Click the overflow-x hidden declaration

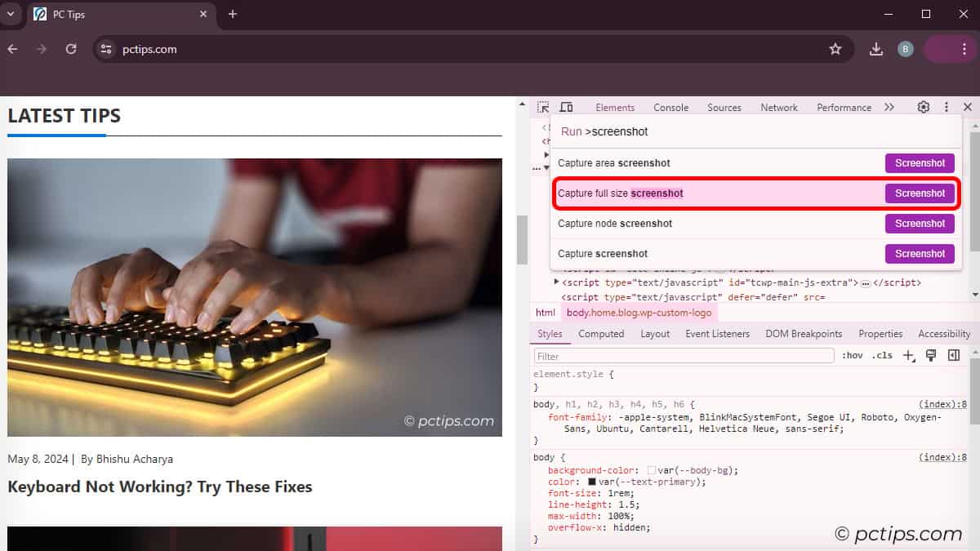tap(599, 528)
